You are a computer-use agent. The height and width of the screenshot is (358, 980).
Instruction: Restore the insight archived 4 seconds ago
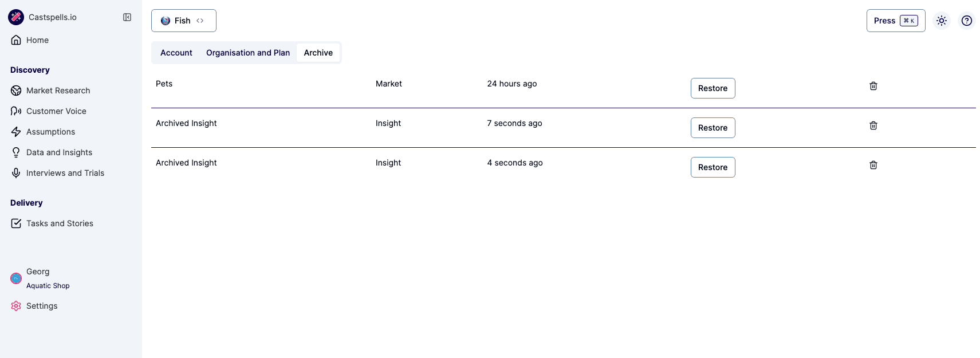[x=713, y=167]
